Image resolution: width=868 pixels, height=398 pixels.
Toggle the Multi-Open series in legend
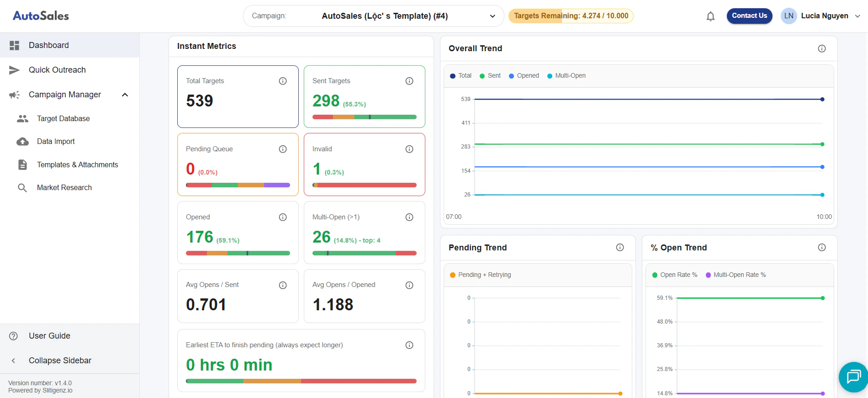point(566,76)
